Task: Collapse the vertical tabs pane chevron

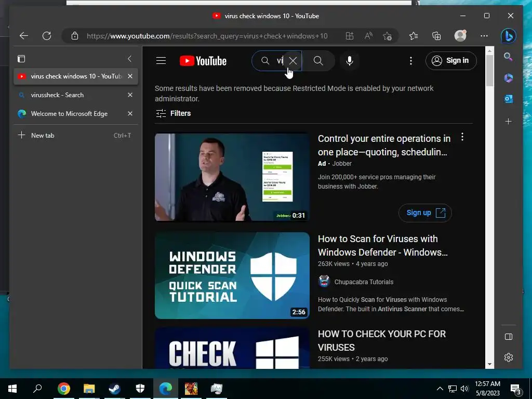Action: coord(129,59)
